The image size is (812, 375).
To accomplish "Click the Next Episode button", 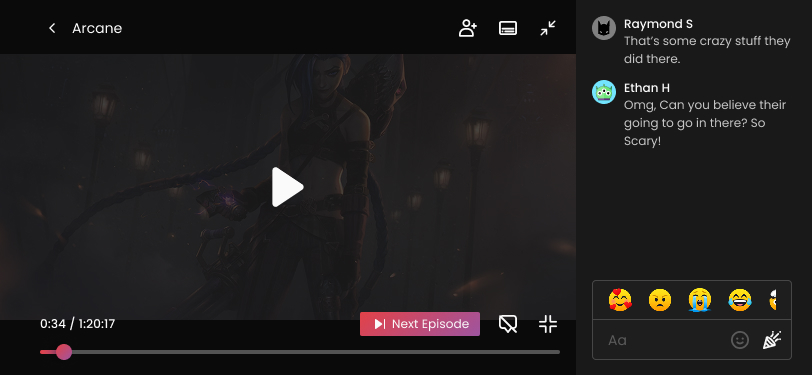I will pos(420,324).
